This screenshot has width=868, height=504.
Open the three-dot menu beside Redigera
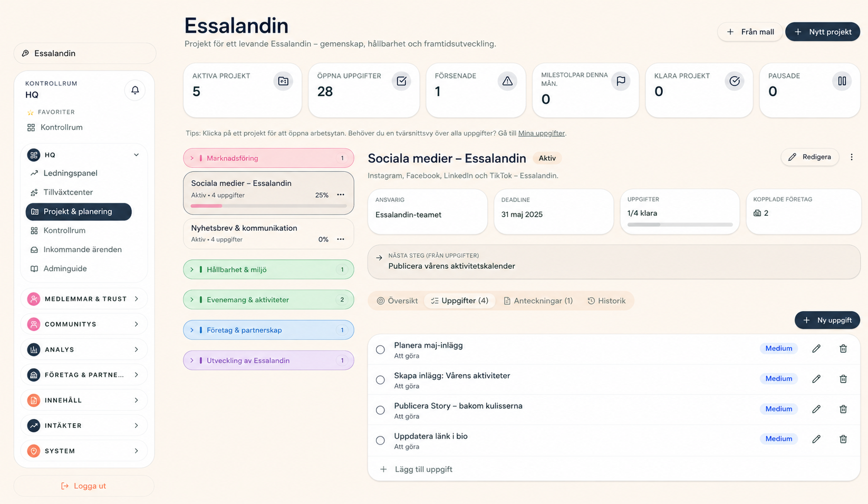pos(852,157)
